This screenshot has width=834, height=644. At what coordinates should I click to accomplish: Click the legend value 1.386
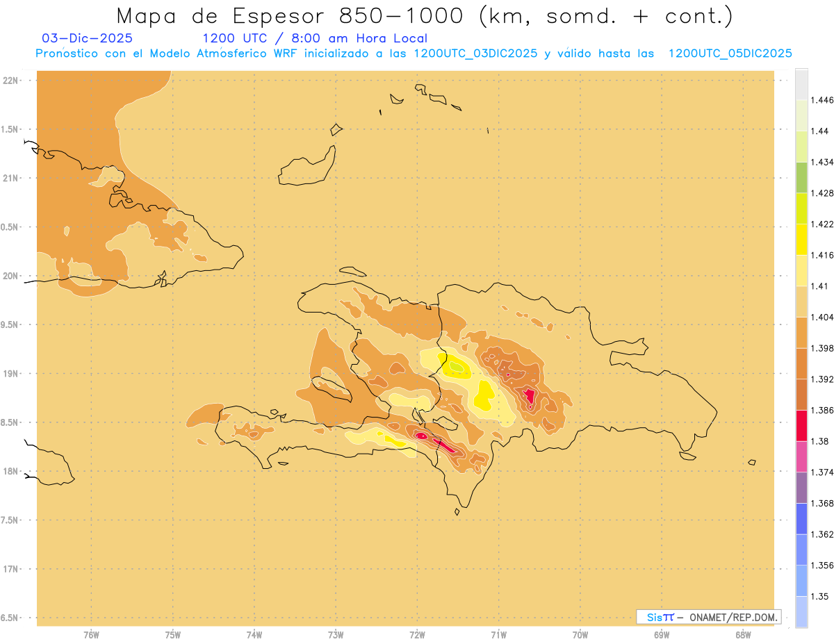point(822,410)
